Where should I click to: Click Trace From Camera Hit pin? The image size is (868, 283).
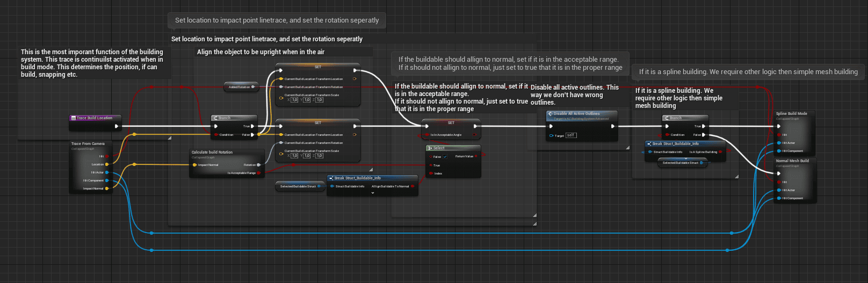(107, 156)
